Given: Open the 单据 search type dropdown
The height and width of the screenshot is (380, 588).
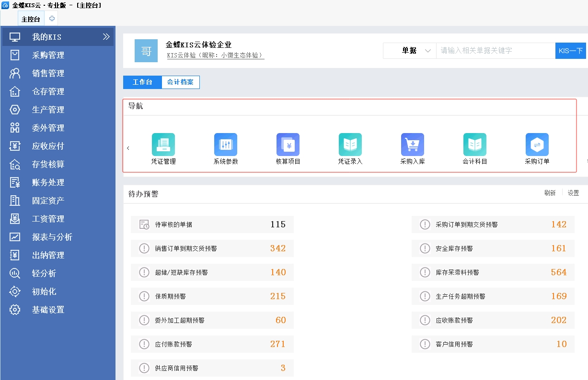Looking at the screenshot, I should pos(410,51).
